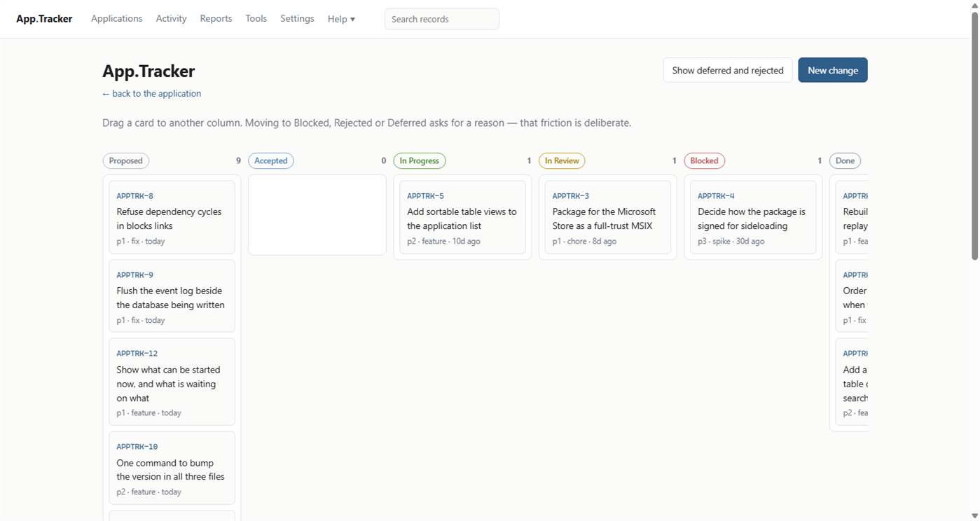This screenshot has width=980, height=521.
Task: Open the APPTRK-12 card ID link
Action: (x=137, y=354)
